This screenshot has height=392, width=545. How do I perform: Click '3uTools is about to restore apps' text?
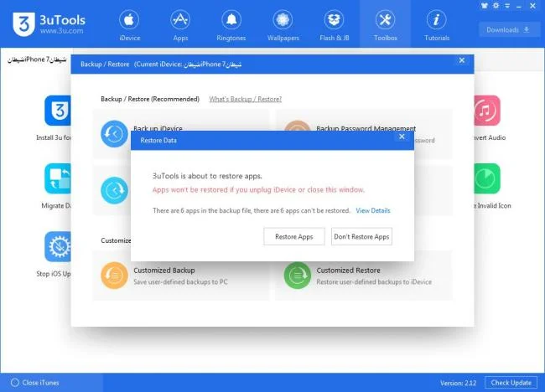(207, 176)
